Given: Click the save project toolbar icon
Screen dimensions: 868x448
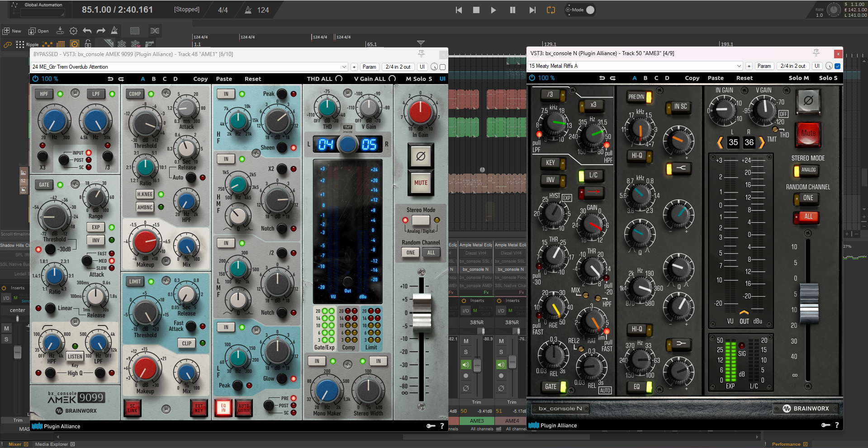Looking at the screenshot, I should point(60,31).
